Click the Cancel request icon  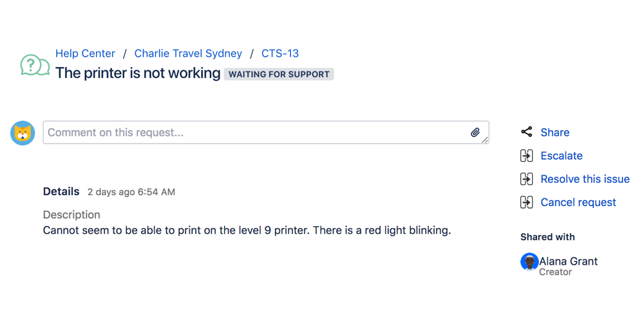(x=527, y=202)
